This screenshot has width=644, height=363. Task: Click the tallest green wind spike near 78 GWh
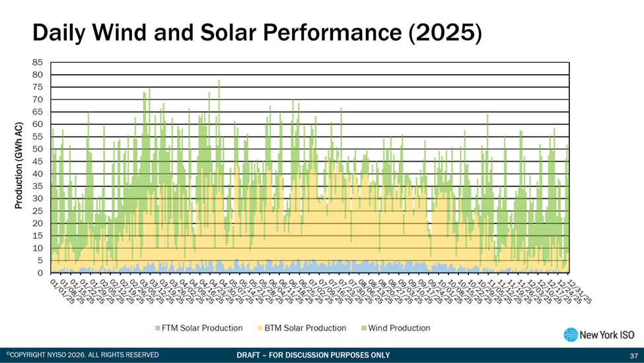pyautogui.click(x=219, y=83)
